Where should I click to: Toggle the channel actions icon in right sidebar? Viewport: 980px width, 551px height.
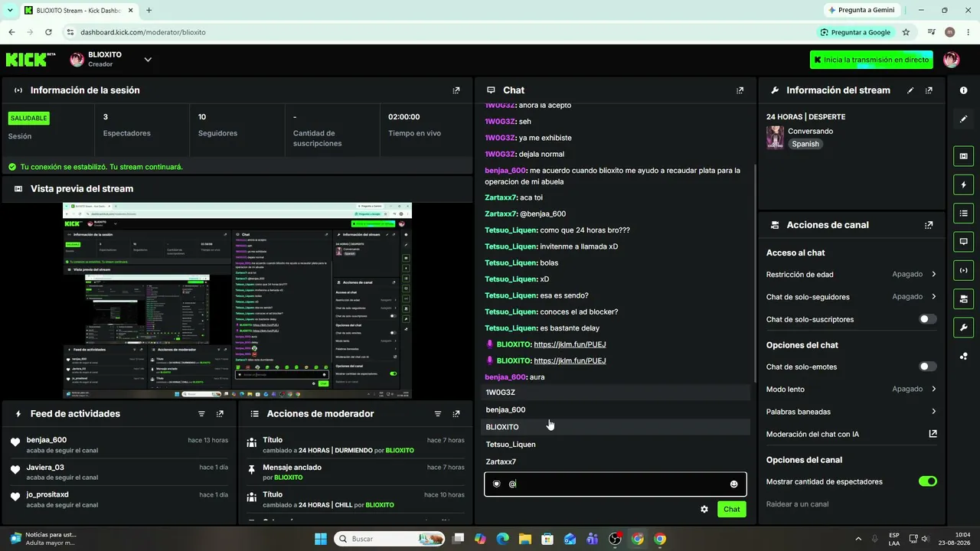coord(963,298)
